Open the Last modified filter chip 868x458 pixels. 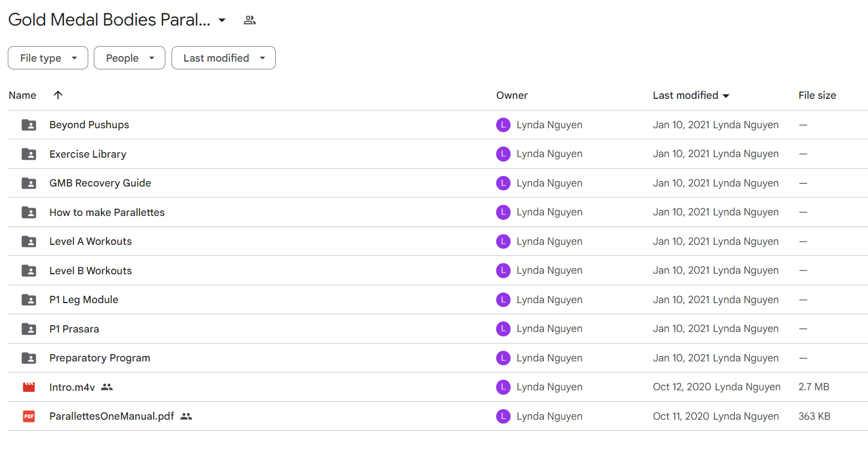(x=224, y=58)
